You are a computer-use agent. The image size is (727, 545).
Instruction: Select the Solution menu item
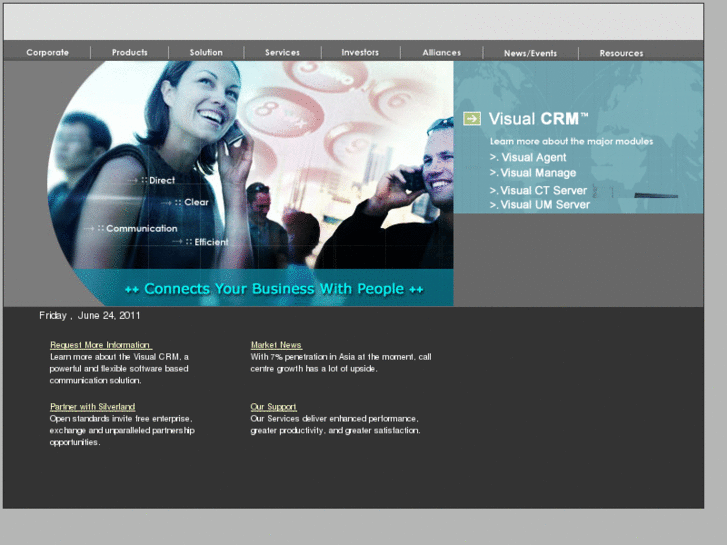[206, 52]
